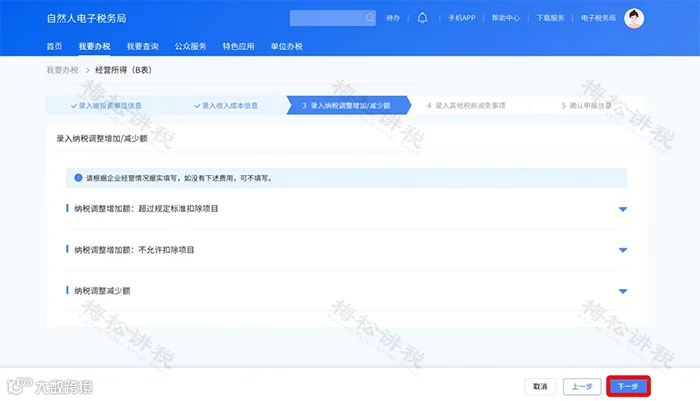Open the user avatar menu
700x401 pixels.
pos(634,18)
